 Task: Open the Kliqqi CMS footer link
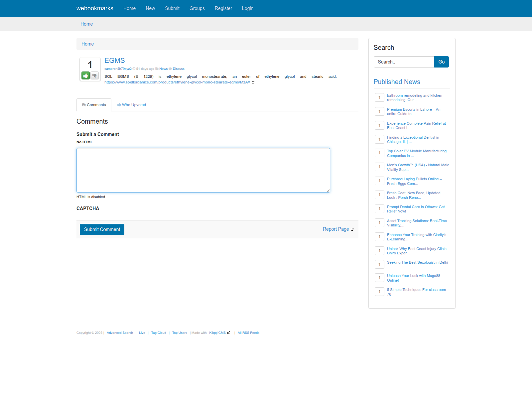[x=217, y=333]
